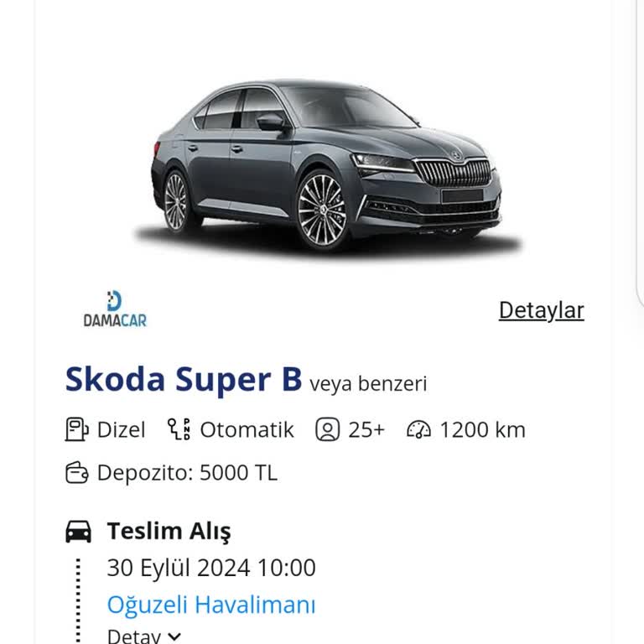Click the Teslim Alış heading
Image resolution: width=644 pixels, height=644 pixels.
[x=169, y=531]
